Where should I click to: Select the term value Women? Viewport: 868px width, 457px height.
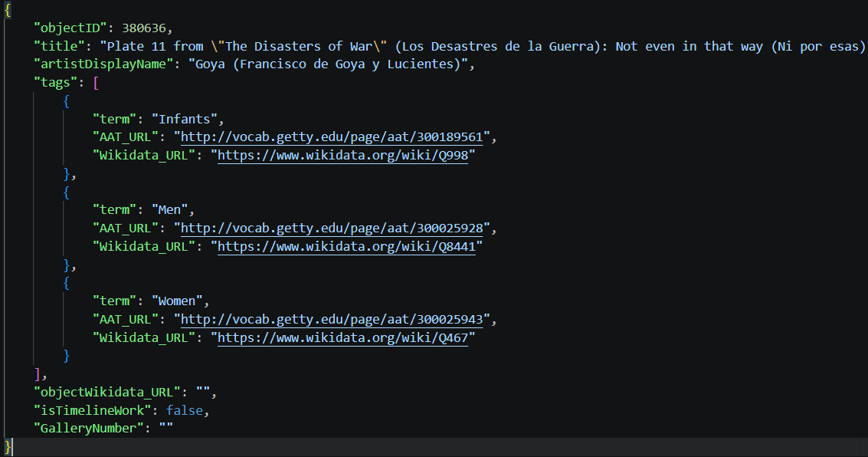[x=178, y=301]
